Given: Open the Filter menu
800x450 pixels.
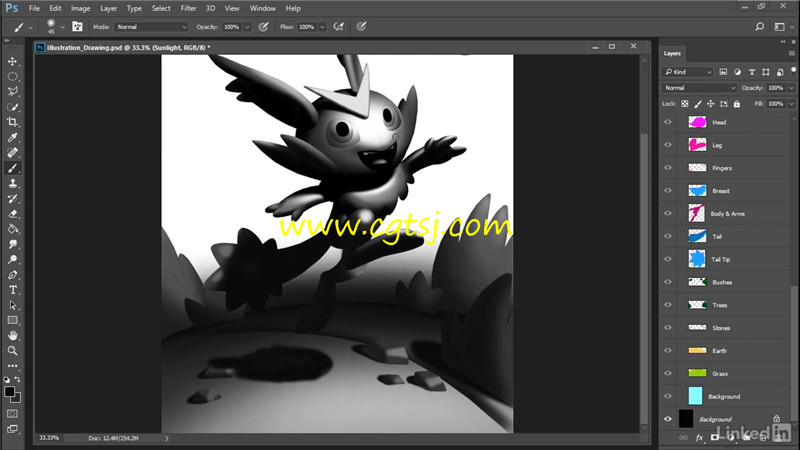Looking at the screenshot, I should pos(188,8).
